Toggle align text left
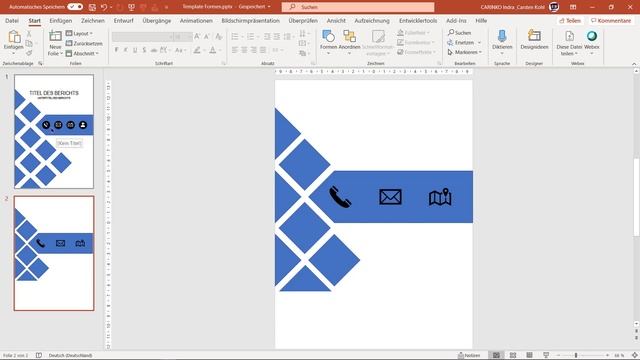The height and width of the screenshot is (360, 640). (x=235, y=50)
